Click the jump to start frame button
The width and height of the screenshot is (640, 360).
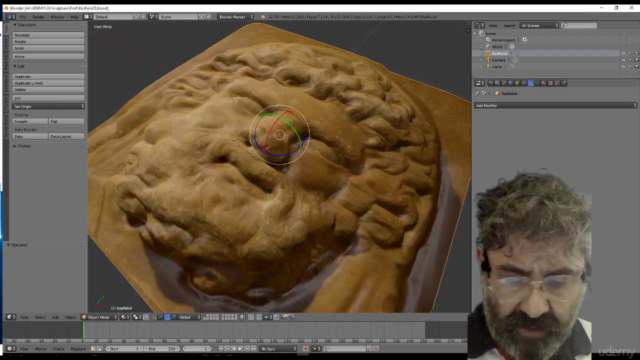point(220,349)
